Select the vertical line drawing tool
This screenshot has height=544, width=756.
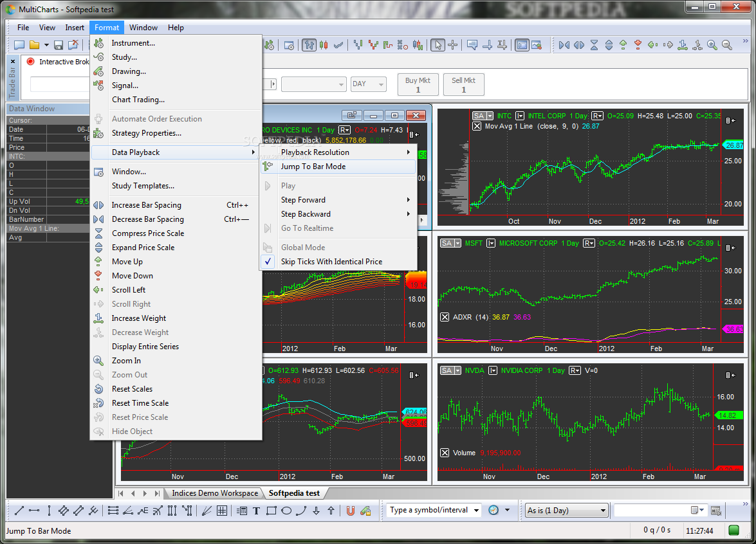[49, 511]
